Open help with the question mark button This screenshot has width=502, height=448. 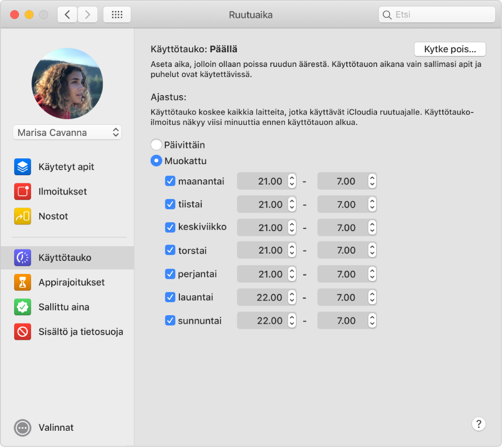(x=478, y=424)
